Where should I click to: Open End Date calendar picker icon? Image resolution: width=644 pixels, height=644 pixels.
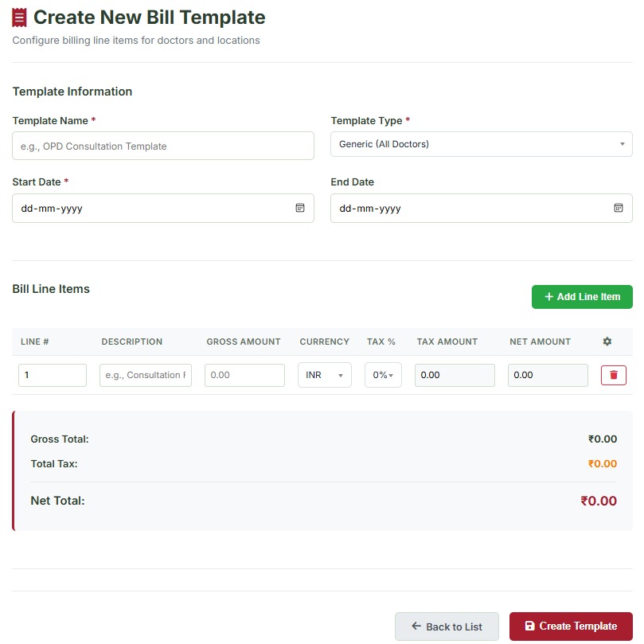pyautogui.click(x=618, y=208)
